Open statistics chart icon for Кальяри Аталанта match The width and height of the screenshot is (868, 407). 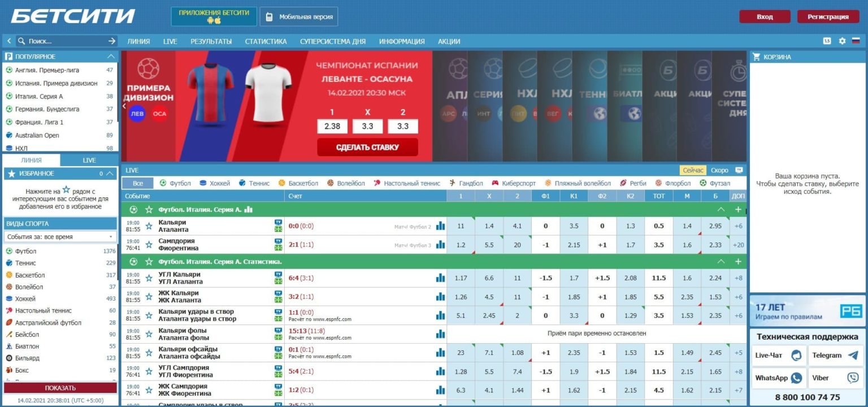(440, 226)
